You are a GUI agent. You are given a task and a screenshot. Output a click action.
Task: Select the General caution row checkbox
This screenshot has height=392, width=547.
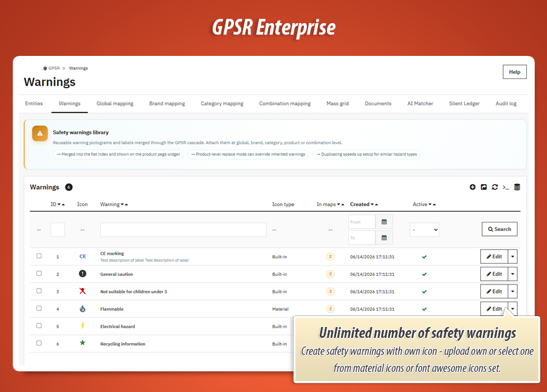point(39,273)
